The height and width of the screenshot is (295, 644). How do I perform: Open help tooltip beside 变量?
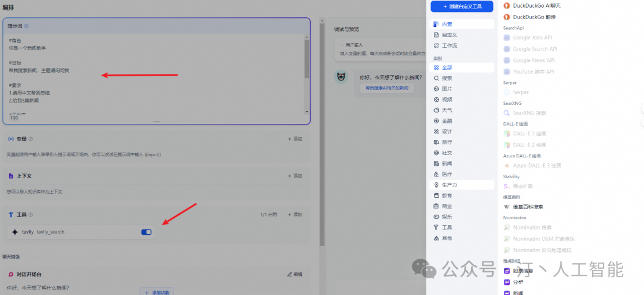31,139
